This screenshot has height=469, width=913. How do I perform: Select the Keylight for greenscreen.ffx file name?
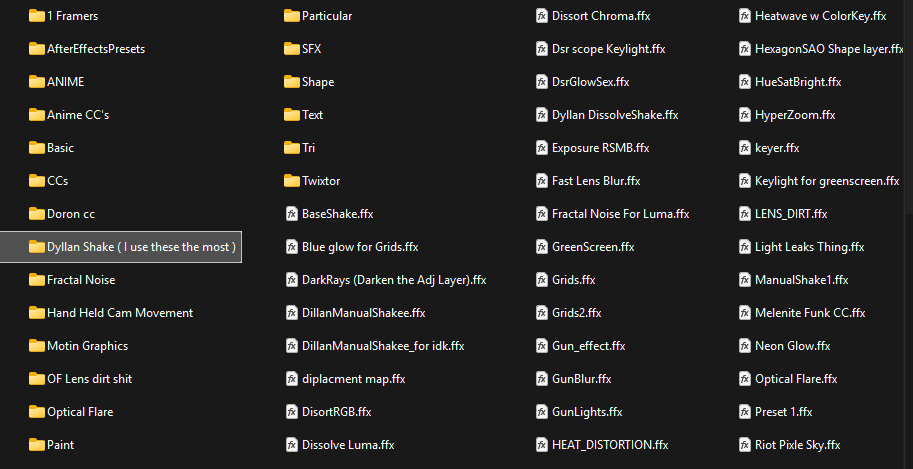click(x=827, y=181)
